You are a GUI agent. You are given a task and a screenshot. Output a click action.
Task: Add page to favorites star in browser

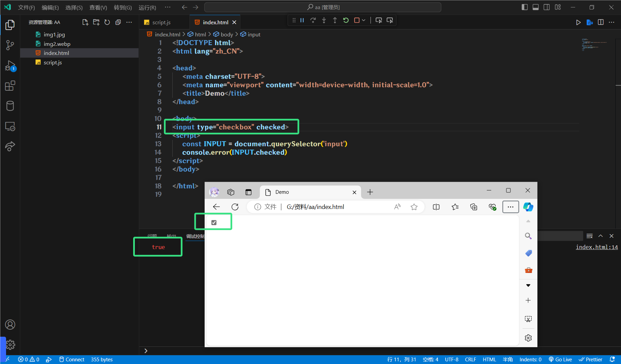click(414, 207)
